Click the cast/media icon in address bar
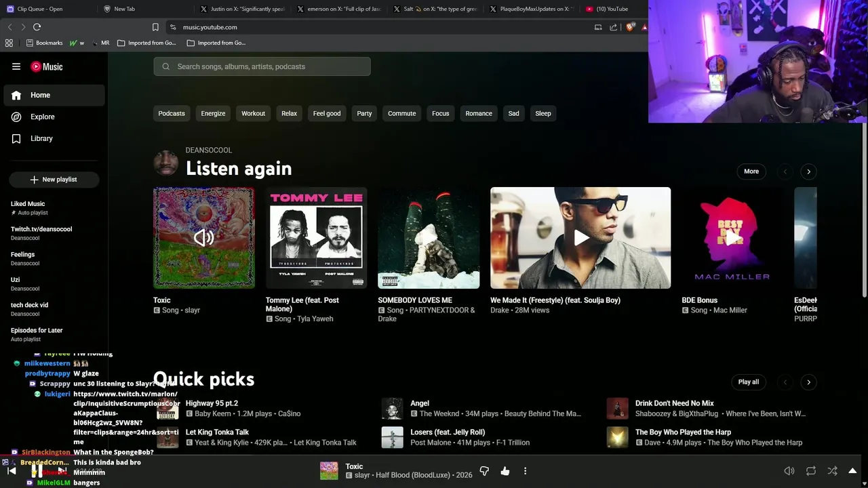Image resolution: width=868 pixels, height=488 pixels. pos(598,27)
